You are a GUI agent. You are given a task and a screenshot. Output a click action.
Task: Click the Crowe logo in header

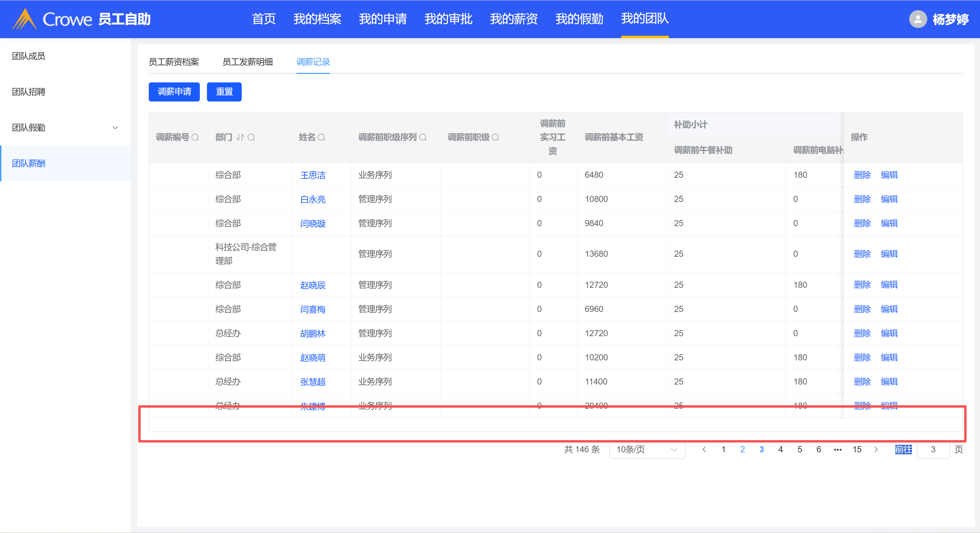25,19
